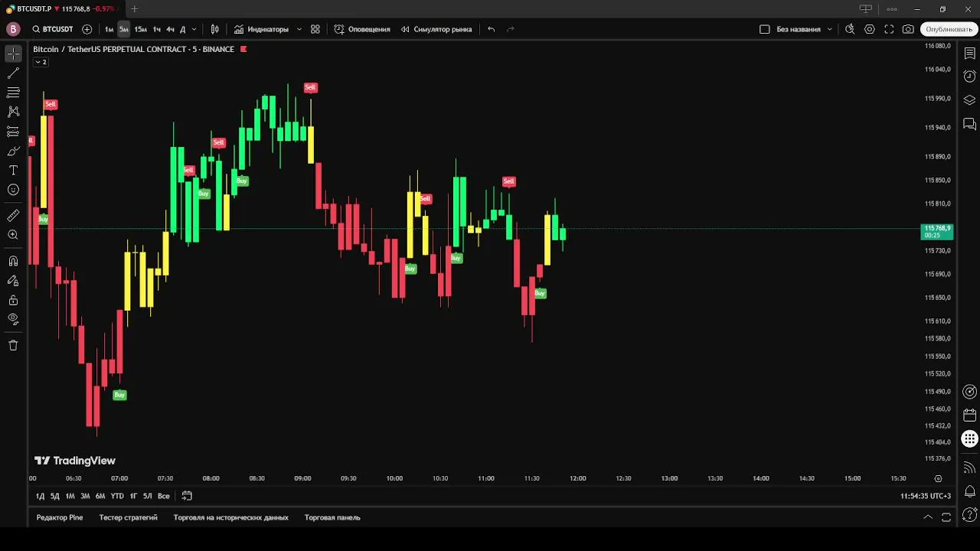Redo the chart action
Screen dimensions: 980x551
511,29
